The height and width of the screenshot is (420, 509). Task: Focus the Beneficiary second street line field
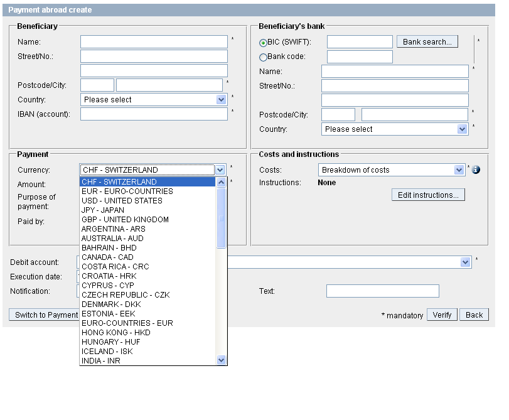[154, 71]
